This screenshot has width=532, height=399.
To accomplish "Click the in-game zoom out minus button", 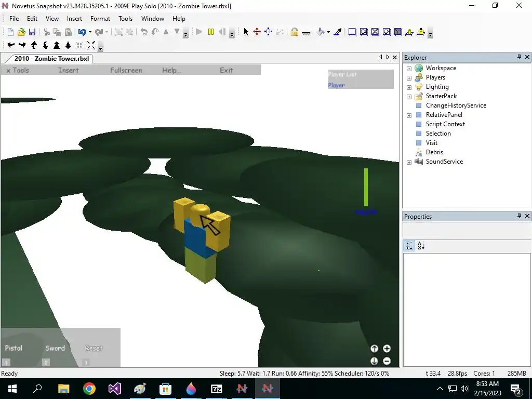I will (x=387, y=361).
